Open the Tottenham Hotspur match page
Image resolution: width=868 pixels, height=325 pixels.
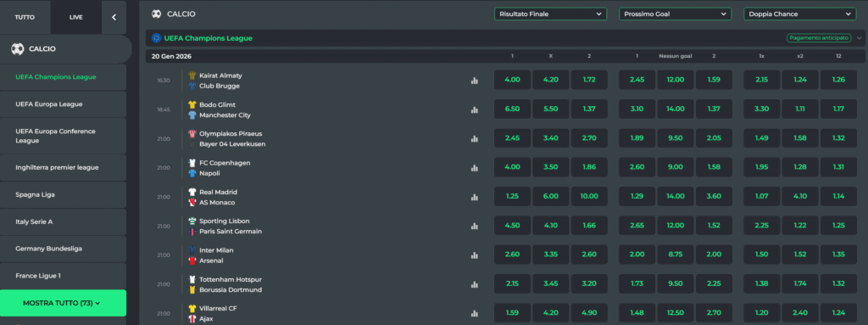click(x=231, y=279)
